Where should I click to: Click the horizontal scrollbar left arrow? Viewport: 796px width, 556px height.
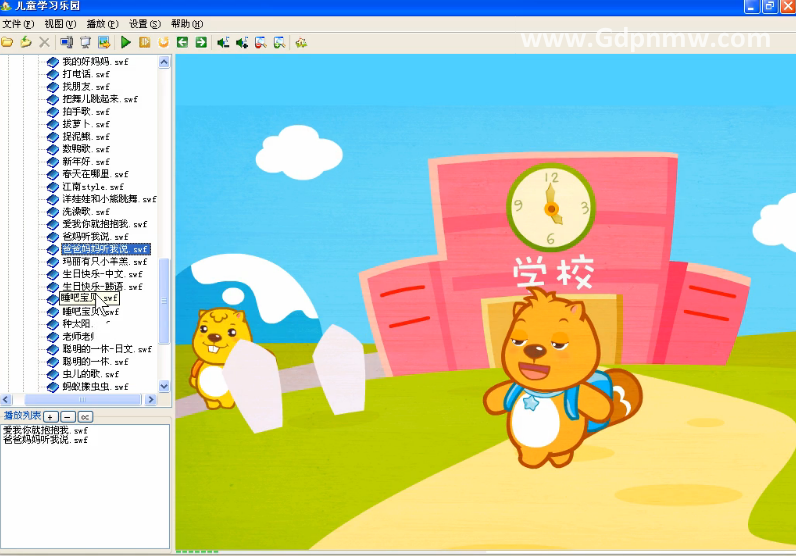coord(6,400)
